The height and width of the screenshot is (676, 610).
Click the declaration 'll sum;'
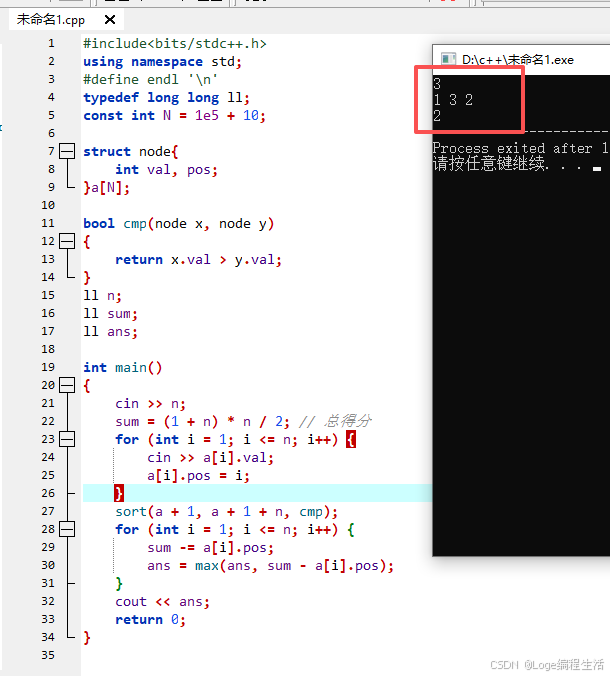(110, 314)
